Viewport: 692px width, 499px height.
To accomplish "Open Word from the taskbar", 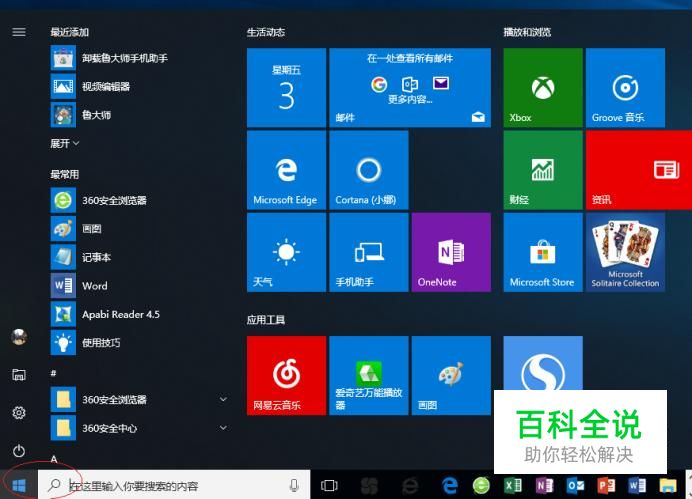I will [637, 486].
